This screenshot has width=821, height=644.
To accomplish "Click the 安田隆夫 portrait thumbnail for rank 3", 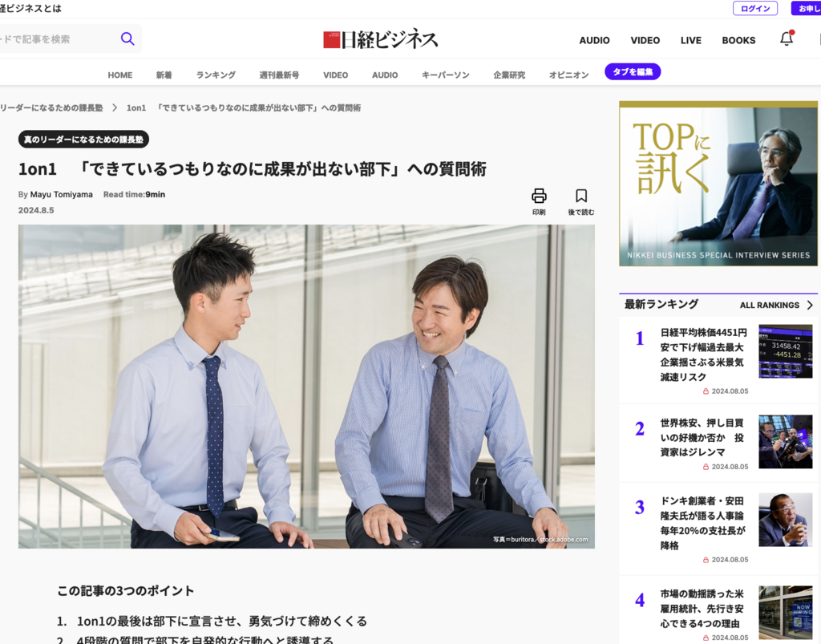I will click(786, 520).
